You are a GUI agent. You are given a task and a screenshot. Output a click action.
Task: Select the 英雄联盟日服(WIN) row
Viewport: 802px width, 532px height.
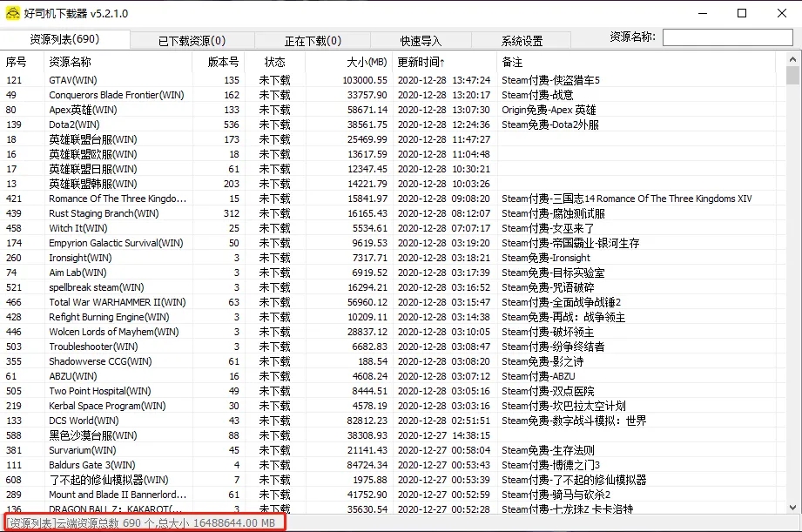coord(393,169)
